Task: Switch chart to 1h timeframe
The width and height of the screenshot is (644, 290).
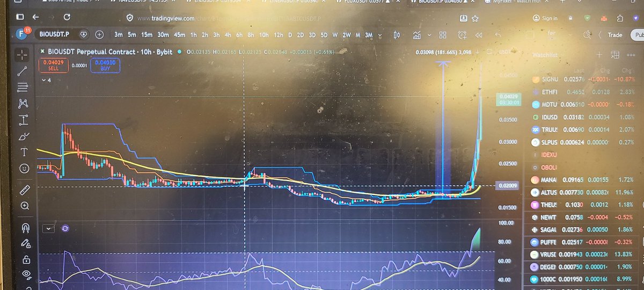Action: 194,35
